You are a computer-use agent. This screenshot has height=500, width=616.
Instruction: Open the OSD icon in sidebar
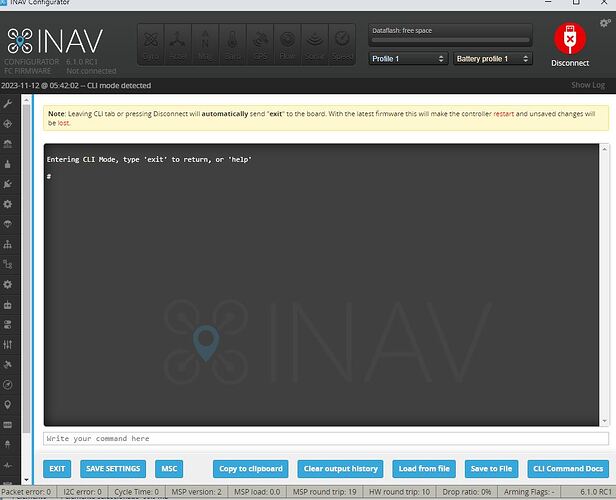point(7,425)
